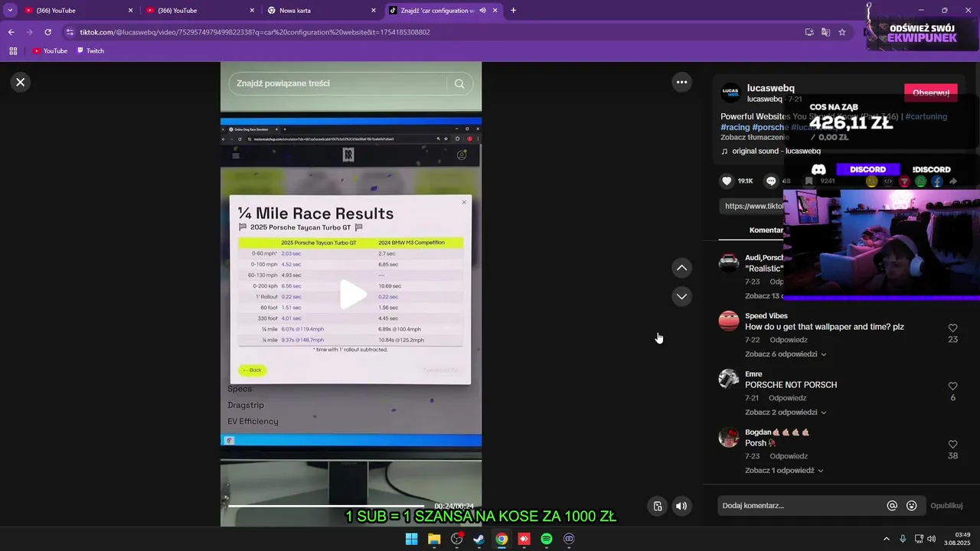
Task: Like the Speed Vibes comment
Action: point(952,328)
